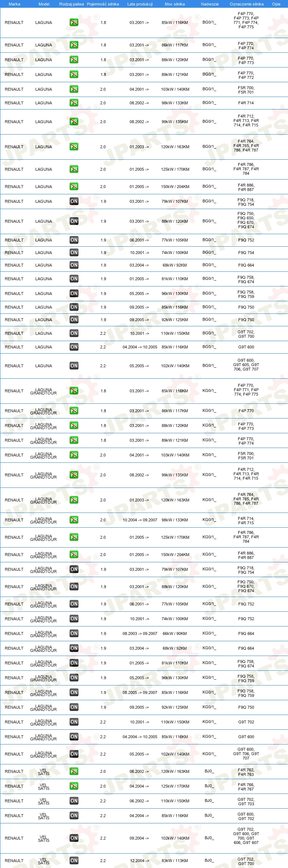
Task: Click PB icon in Laguna Grandtour 125kW / 170KM row
Action: [74, 537]
